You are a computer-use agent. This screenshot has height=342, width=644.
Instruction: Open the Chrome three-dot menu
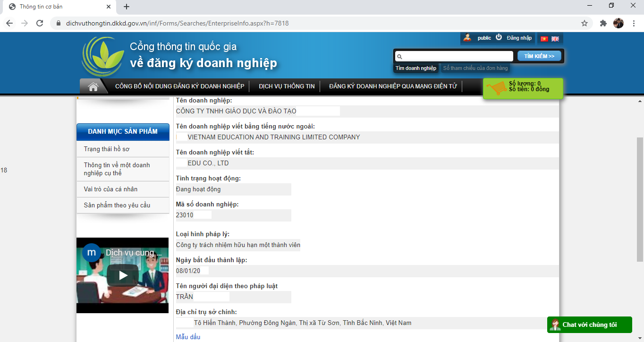click(x=634, y=23)
